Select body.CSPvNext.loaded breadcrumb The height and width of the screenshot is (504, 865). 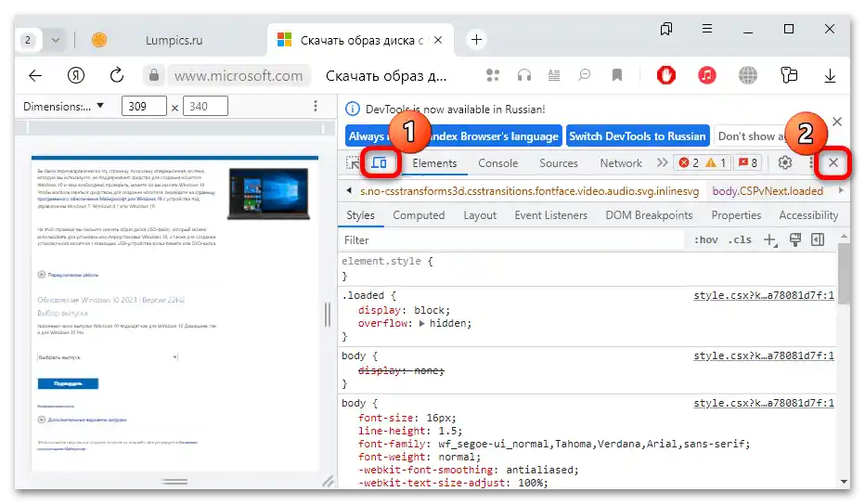point(768,191)
